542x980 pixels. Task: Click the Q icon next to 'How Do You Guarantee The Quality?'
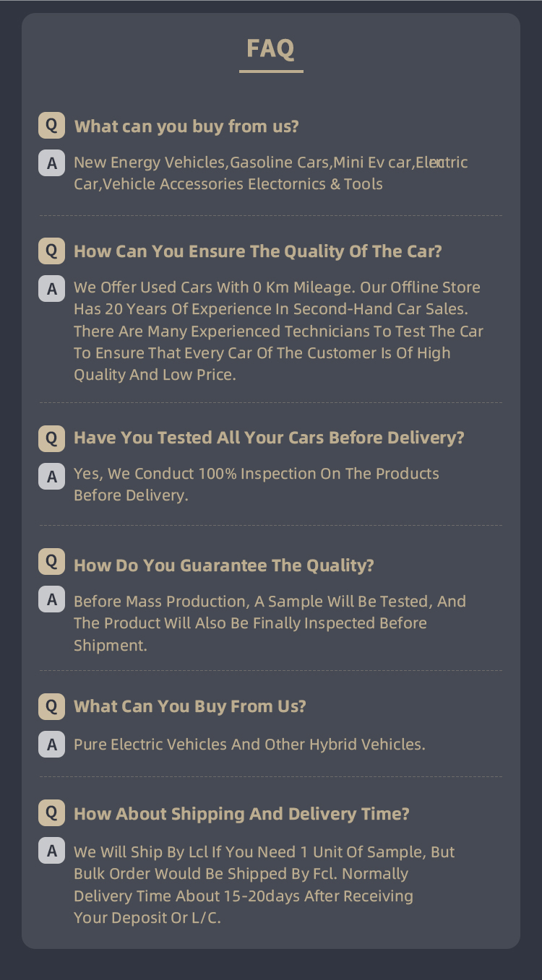[51, 561]
